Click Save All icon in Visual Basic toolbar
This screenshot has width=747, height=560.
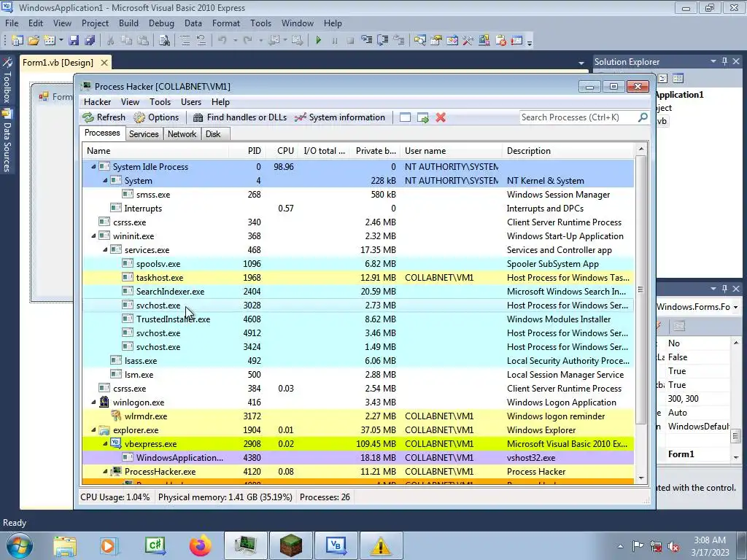tap(90, 41)
